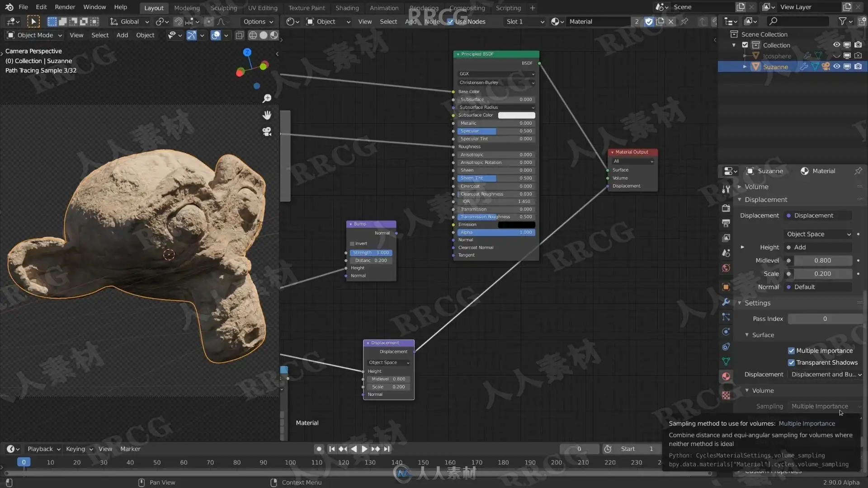Pin the node editor material
Viewport: 868px width, 488px height.
684,21
